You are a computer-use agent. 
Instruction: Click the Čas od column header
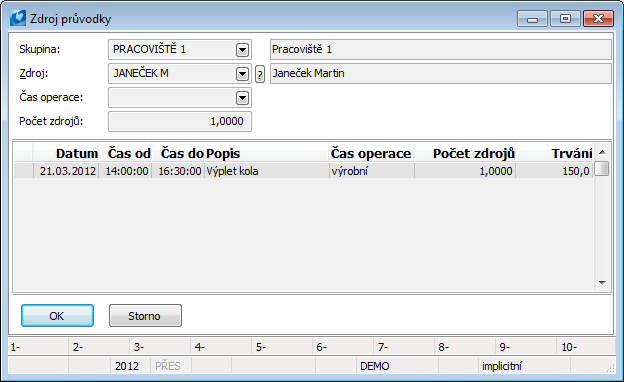[x=125, y=153]
